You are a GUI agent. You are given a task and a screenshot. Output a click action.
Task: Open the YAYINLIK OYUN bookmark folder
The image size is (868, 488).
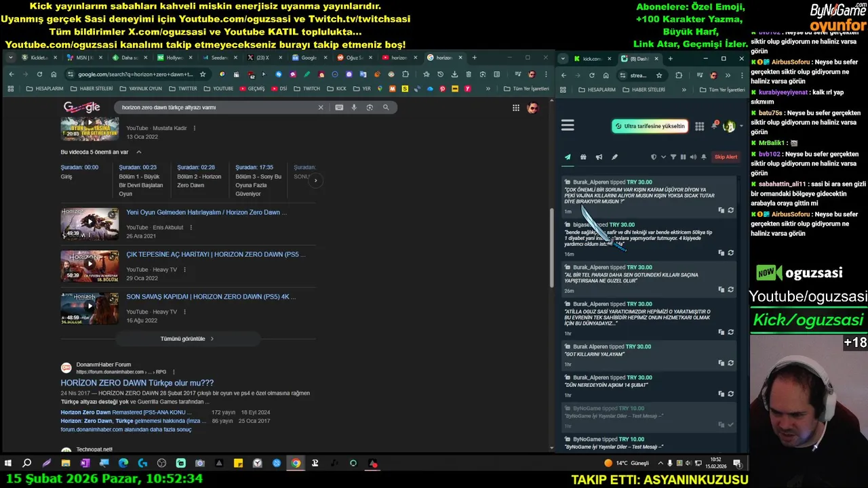(140, 89)
